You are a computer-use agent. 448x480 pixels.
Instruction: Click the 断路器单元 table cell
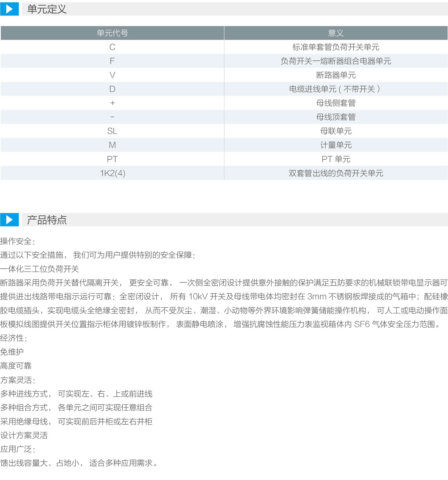click(x=336, y=75)
